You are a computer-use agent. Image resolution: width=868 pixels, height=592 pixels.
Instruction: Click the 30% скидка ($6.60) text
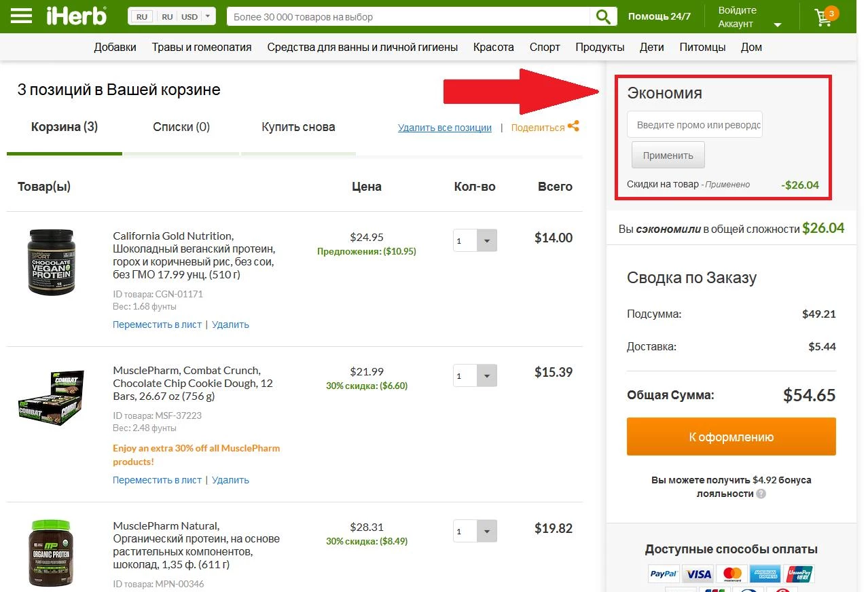point(367,386)
